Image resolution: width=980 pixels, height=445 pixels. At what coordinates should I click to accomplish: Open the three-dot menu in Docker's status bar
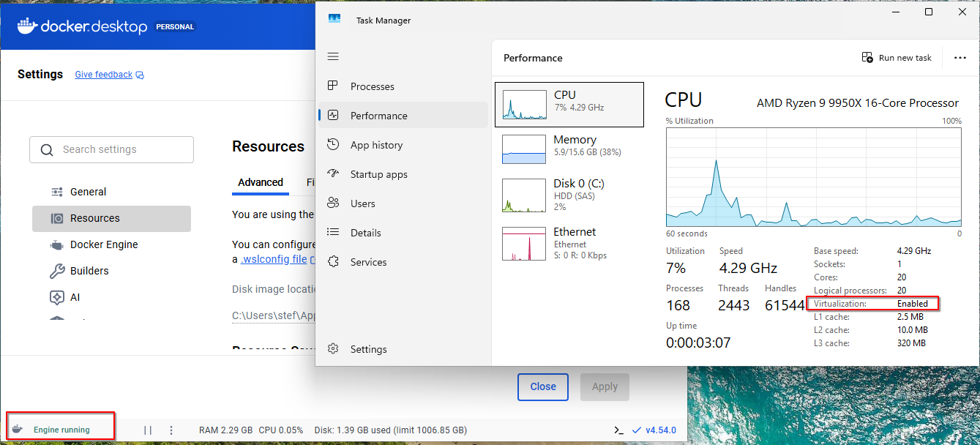point(171,430)
